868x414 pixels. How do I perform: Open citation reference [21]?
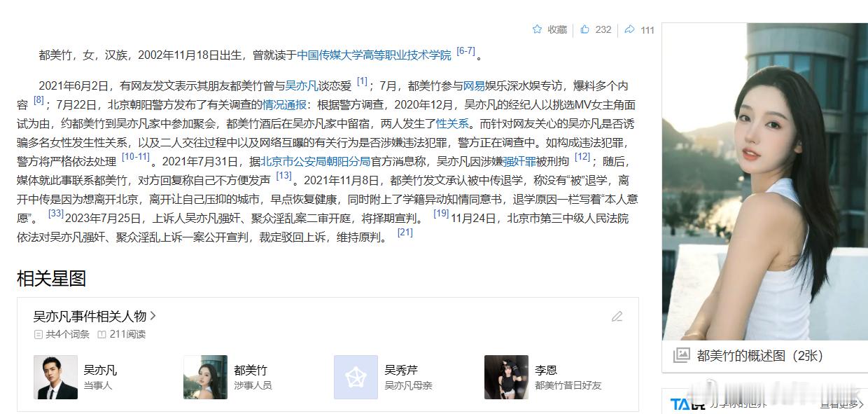(x=405, y=233)
